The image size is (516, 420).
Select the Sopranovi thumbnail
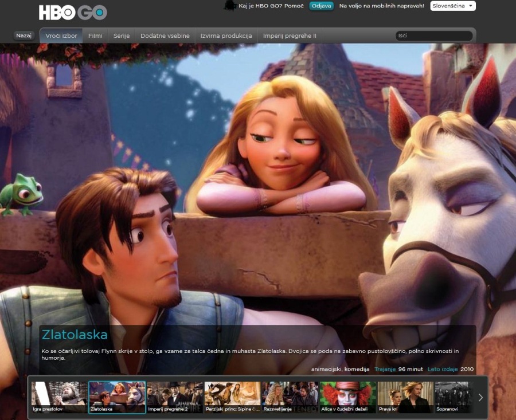454,397
